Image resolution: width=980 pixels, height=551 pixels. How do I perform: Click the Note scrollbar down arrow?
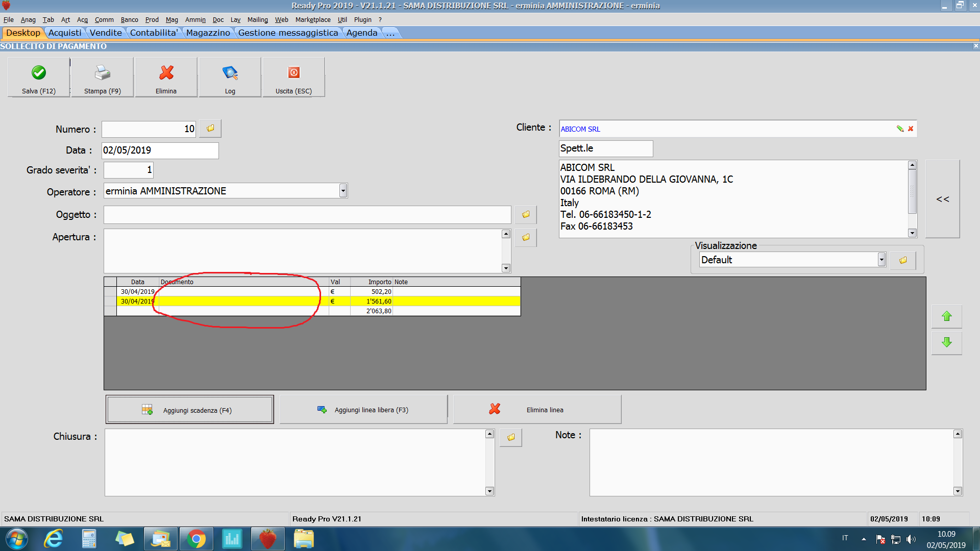pos(958,491)
